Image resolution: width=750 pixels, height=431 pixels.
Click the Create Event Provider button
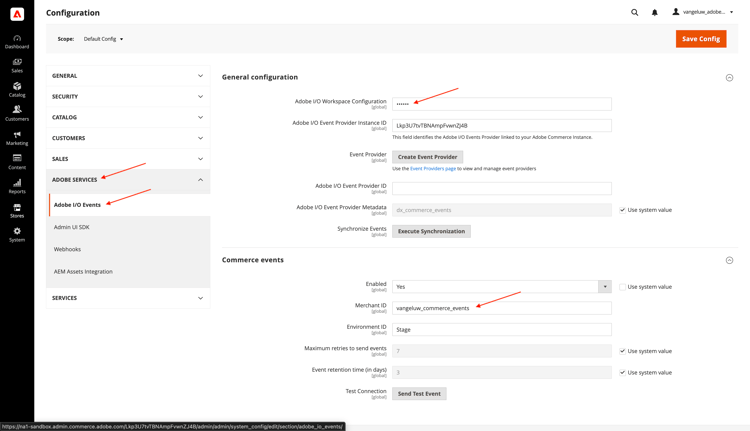[x=427, y=157]
